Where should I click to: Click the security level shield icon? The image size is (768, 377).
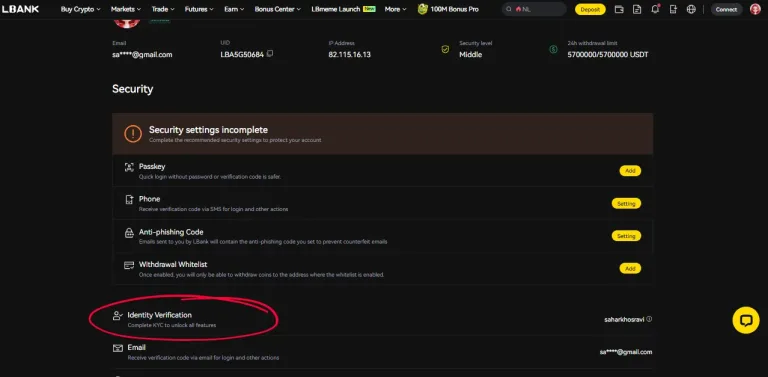pos(445,49)
